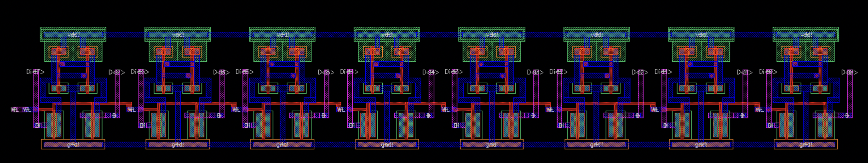Select the Din<4> pin label
The width and height of the screenshot is (868, 163).
point(349,72)
